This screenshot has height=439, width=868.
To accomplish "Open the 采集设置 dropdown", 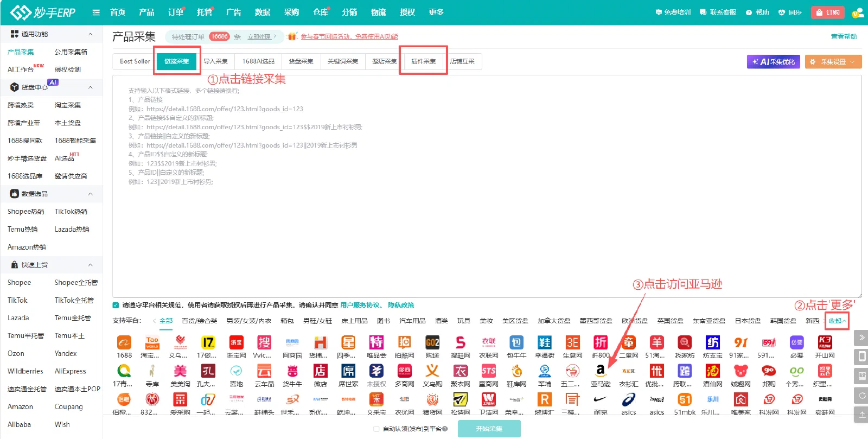I will click(x=833, y=62).
